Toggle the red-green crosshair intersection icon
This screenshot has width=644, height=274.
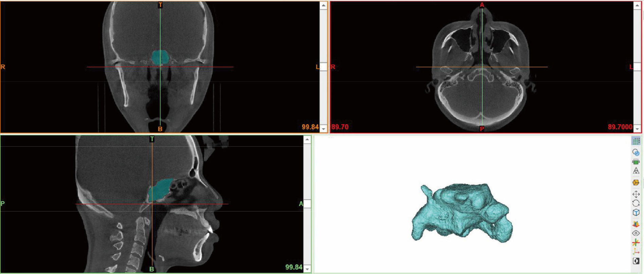(636, 242)
